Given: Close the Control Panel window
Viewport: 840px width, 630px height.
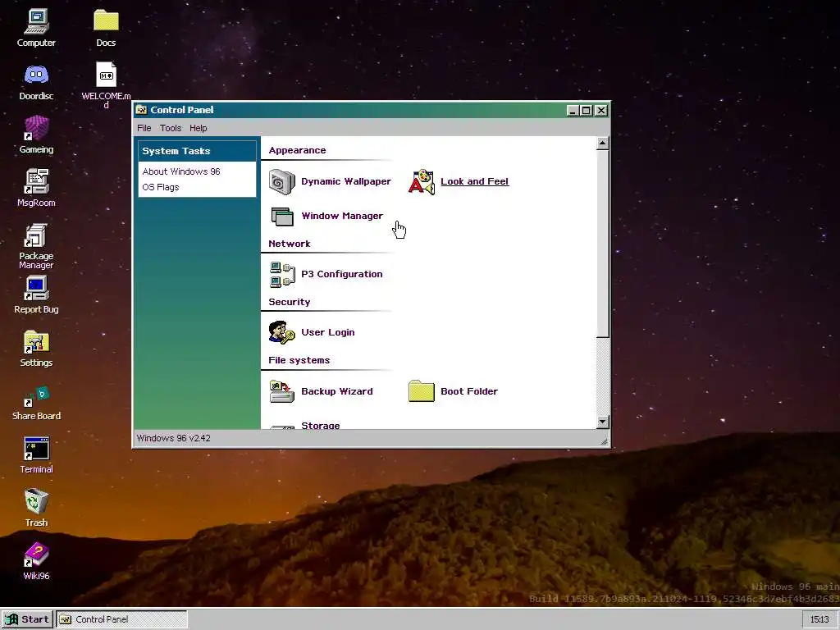Looking at the screenshot, I should coord(601,111).
